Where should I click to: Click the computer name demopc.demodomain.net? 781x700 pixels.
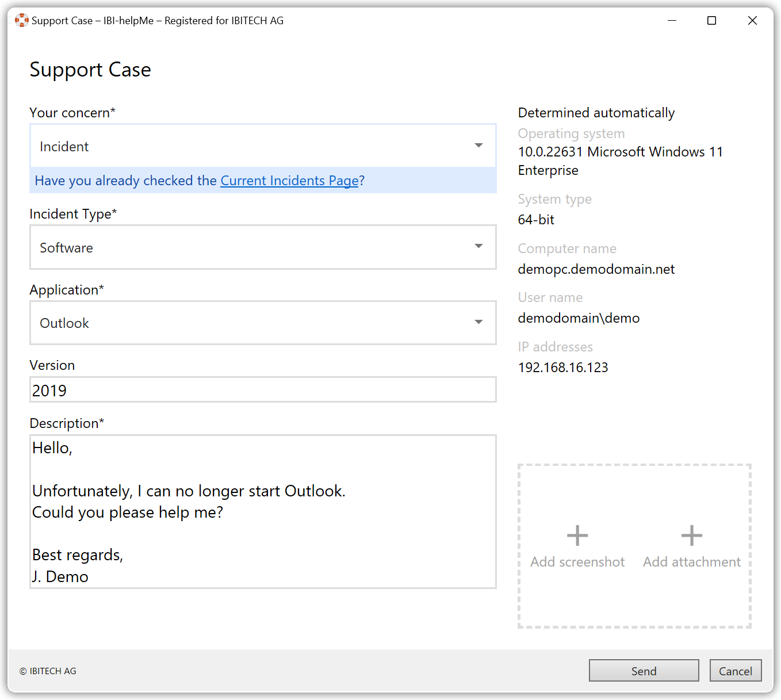point(596,269)
